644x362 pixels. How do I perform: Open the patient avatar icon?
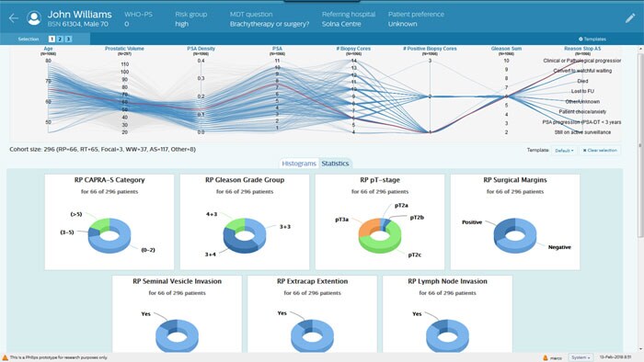(x=34, y=18)
